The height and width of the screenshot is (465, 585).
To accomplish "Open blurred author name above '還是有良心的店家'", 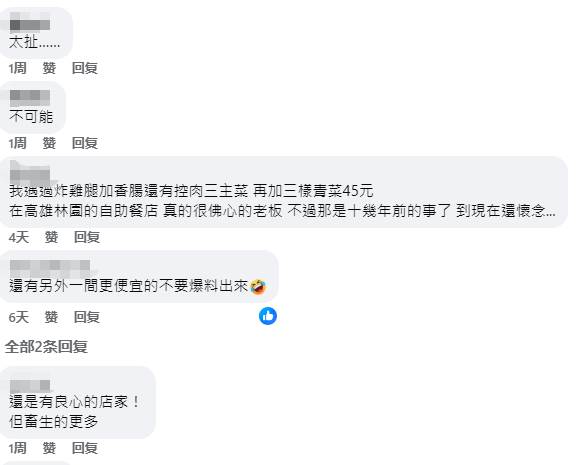I will click(x=30, y=386).
